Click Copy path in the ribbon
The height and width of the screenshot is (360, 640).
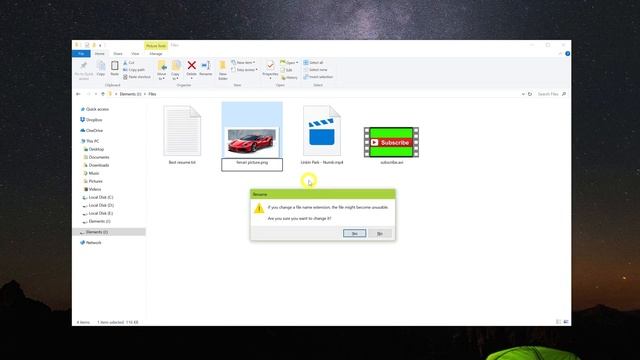tap(134, 70)
